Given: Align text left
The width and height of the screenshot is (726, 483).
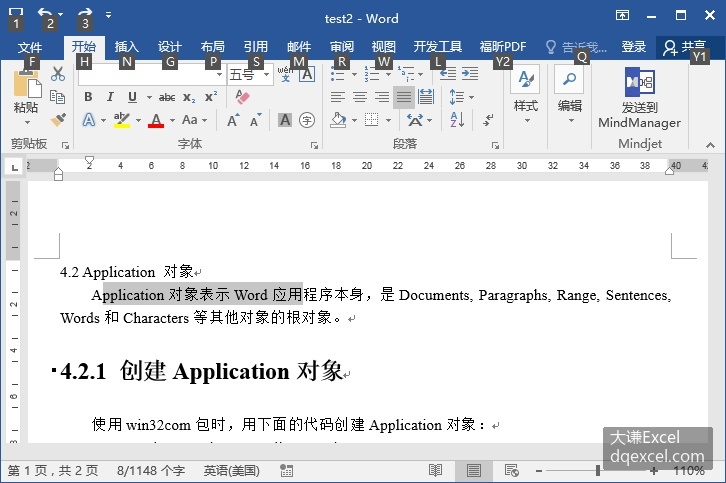Looking at the screenshot, I should (x=338, y=97).
